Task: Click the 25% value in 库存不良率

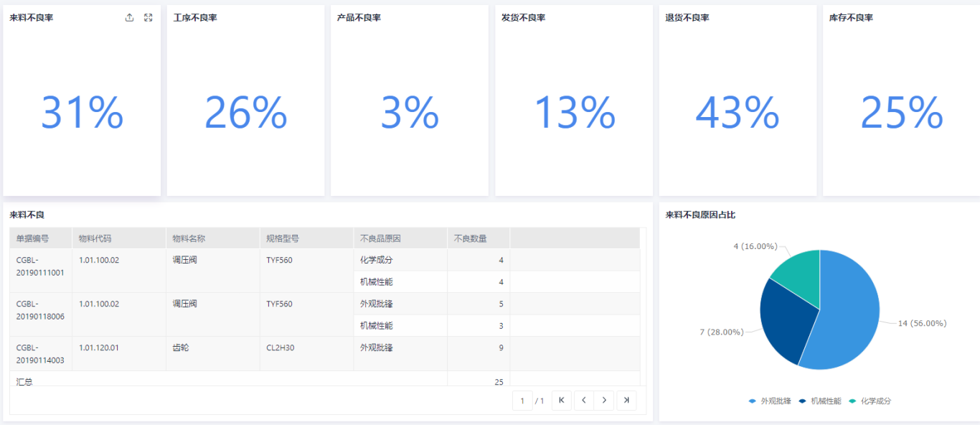Action: point(902,113)
